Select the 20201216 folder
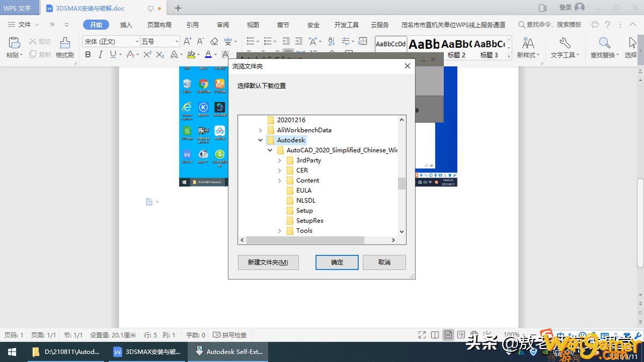The height and width of the screenshot is (362, 644). [291, 120]
